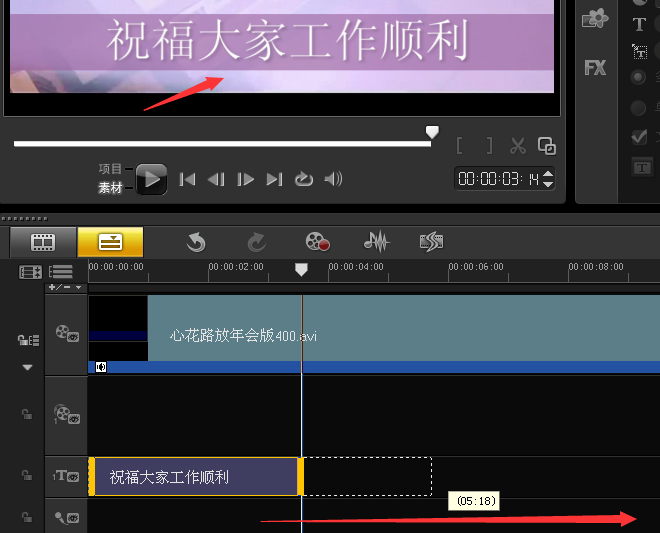Toggle the title track lock
This screenshot has height=533, width=660.
27,475
